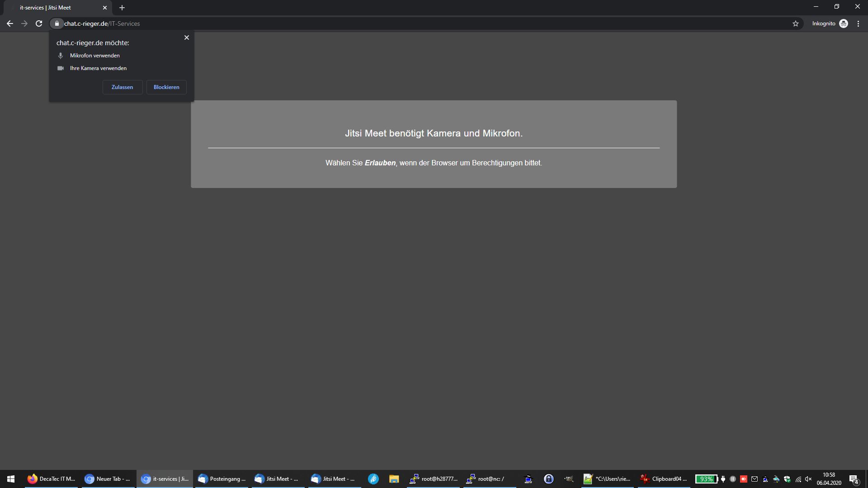Bookmark this page with the star icon
This screenshot has width=868, height=488.
[796, 23]
